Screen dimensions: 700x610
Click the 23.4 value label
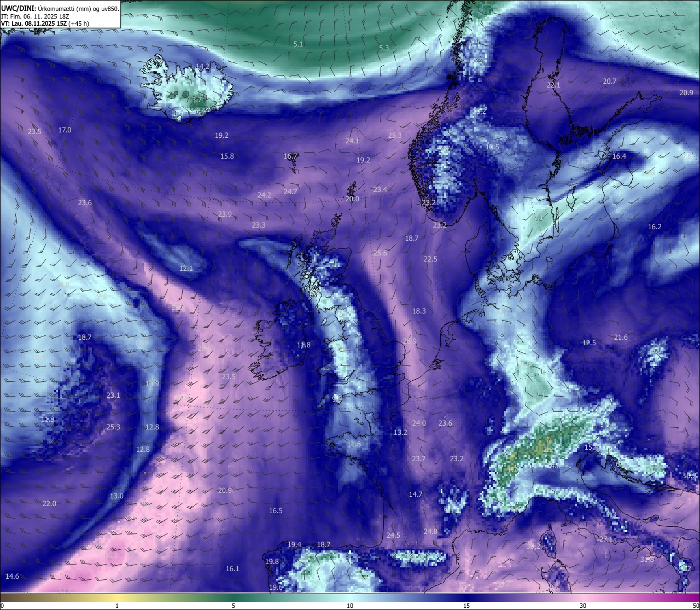click(x=380, y=190)
